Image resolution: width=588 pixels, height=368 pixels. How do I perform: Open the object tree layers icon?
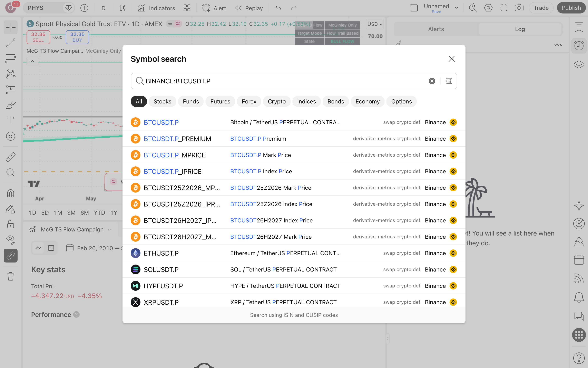pyautogui.click(x=579, y=64)
